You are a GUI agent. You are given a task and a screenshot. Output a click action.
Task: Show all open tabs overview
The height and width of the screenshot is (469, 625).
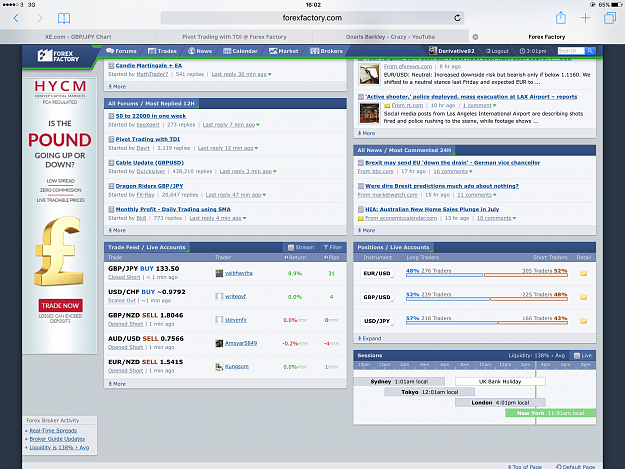(x=610, y=18)
